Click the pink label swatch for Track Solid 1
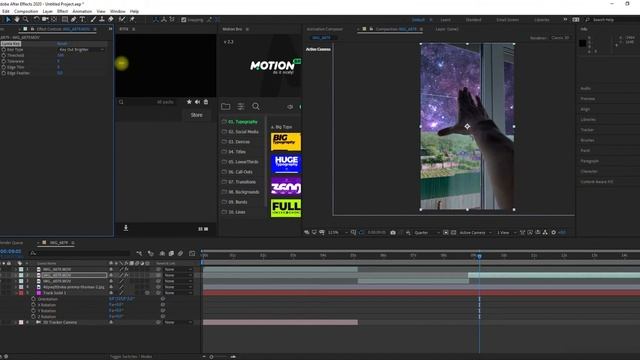640x360 pixels. coord(21,293)
